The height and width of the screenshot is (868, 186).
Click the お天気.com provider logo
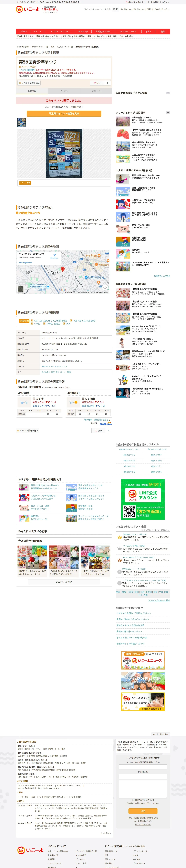pyautogui.click(x=106, y=424)
